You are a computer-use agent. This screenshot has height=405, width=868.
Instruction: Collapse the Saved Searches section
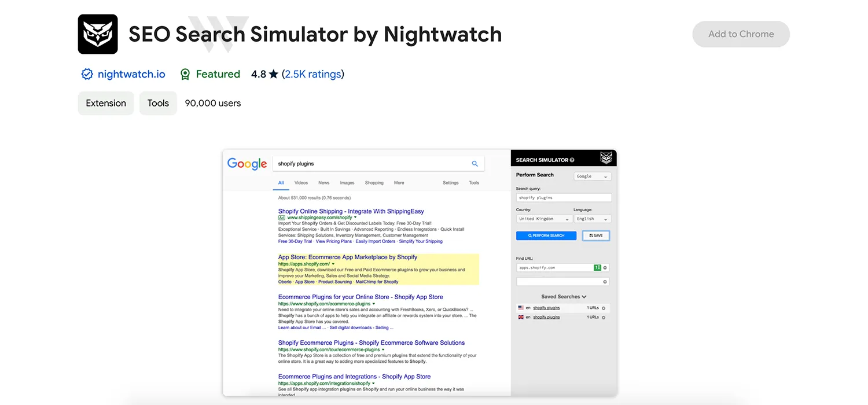[x=564, y=297]
